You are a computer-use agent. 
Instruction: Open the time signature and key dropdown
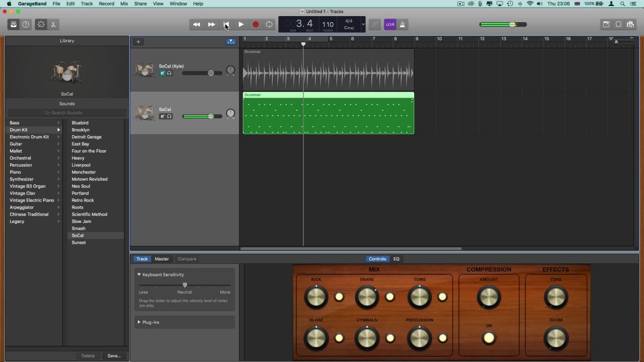363,24
